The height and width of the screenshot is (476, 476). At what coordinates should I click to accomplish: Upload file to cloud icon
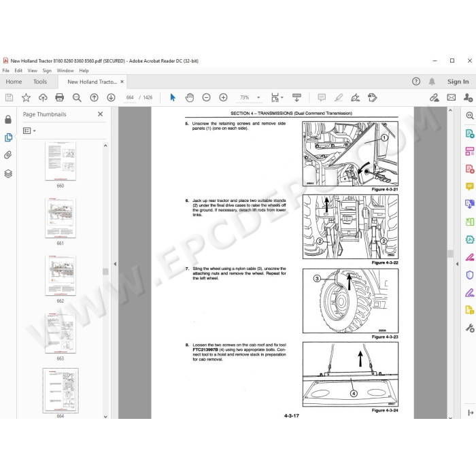tap(43, 97)
